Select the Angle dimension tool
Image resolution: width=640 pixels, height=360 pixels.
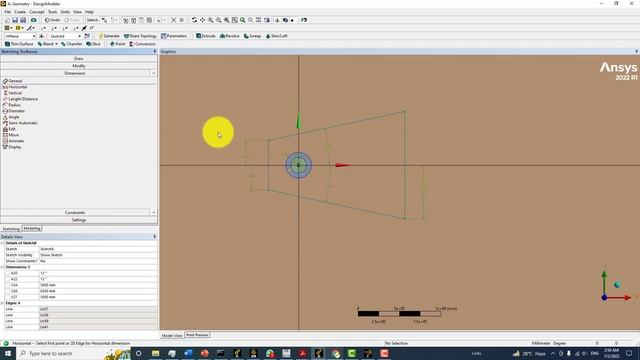coord(11,117)
